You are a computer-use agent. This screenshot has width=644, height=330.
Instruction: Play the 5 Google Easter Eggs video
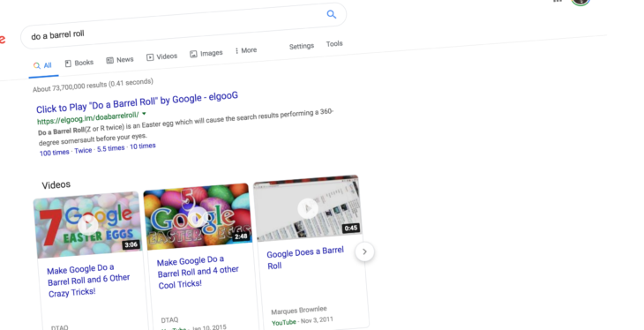(x=198, y=216)
